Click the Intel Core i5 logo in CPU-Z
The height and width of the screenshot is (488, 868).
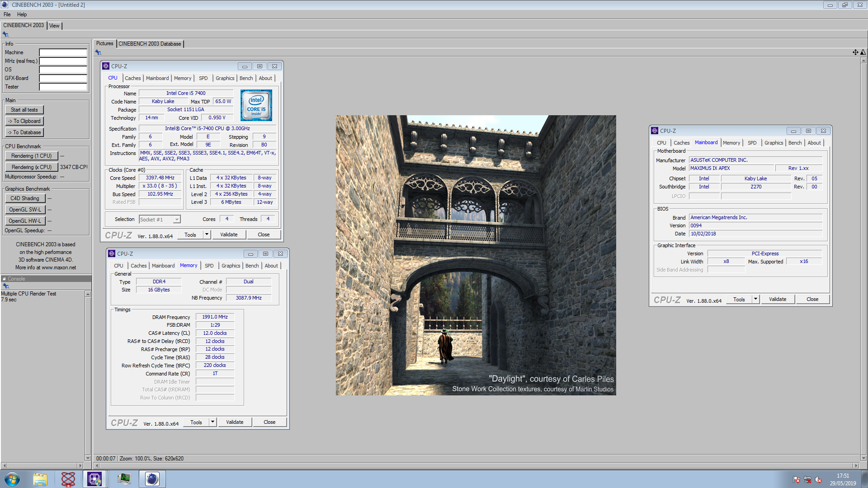click(x=256, y=105)
